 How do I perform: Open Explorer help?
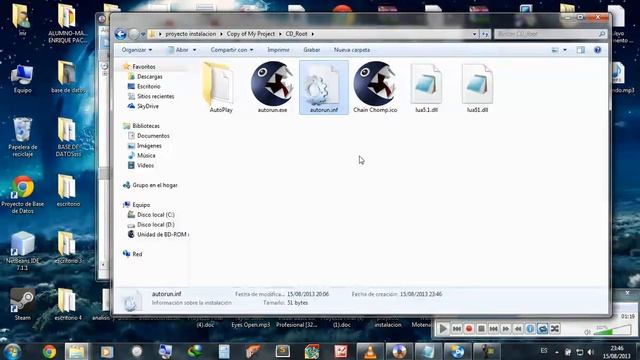(x=597, y=50)
